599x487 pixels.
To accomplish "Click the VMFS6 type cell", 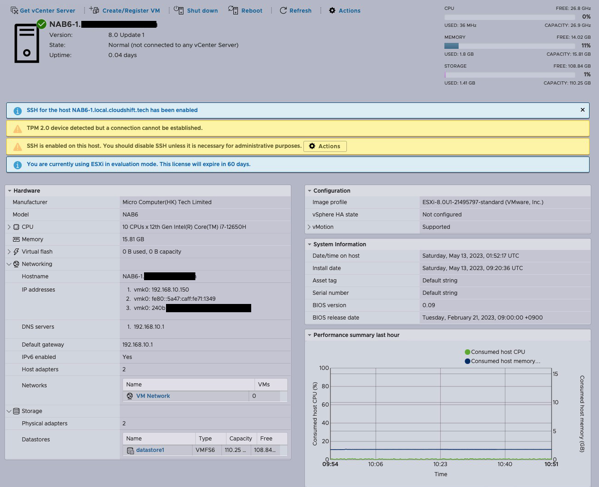I will point(205,450).
